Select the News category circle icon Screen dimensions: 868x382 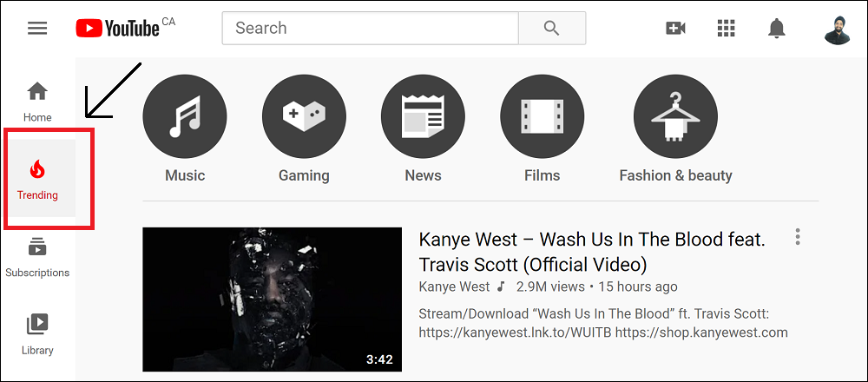point(423,117)
